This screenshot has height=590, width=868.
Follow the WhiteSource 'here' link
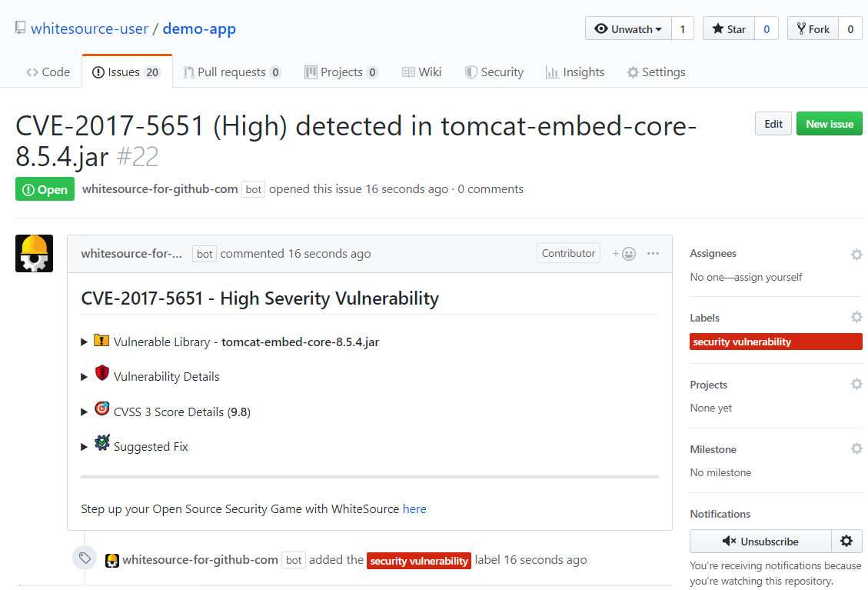tap(414, 508)
